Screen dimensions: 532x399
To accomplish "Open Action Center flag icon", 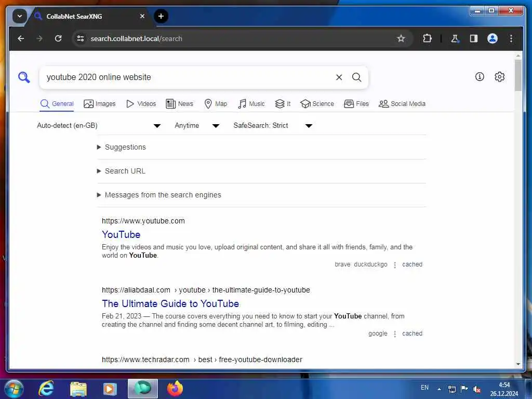I will (x=464, y=389).
